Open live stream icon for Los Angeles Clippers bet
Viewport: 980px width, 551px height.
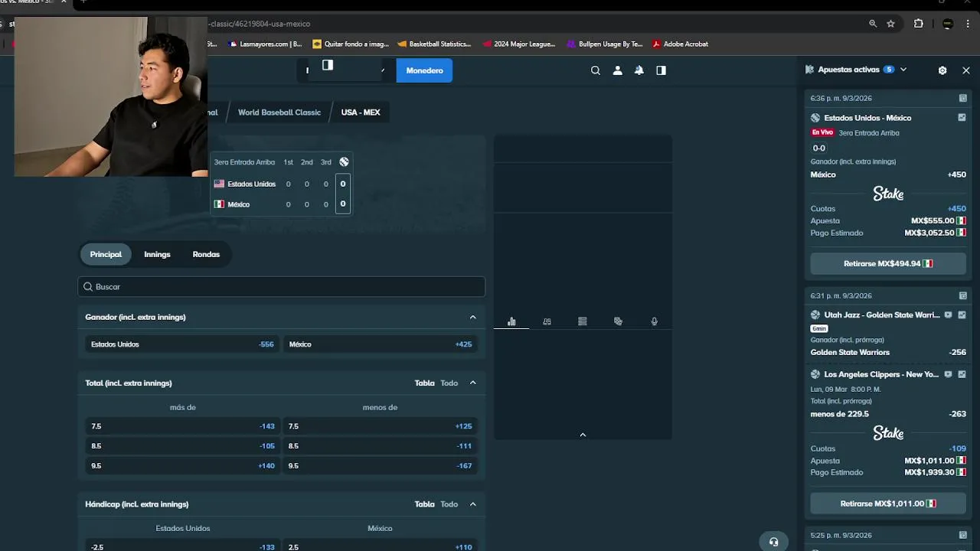click(x=949, y=374)
